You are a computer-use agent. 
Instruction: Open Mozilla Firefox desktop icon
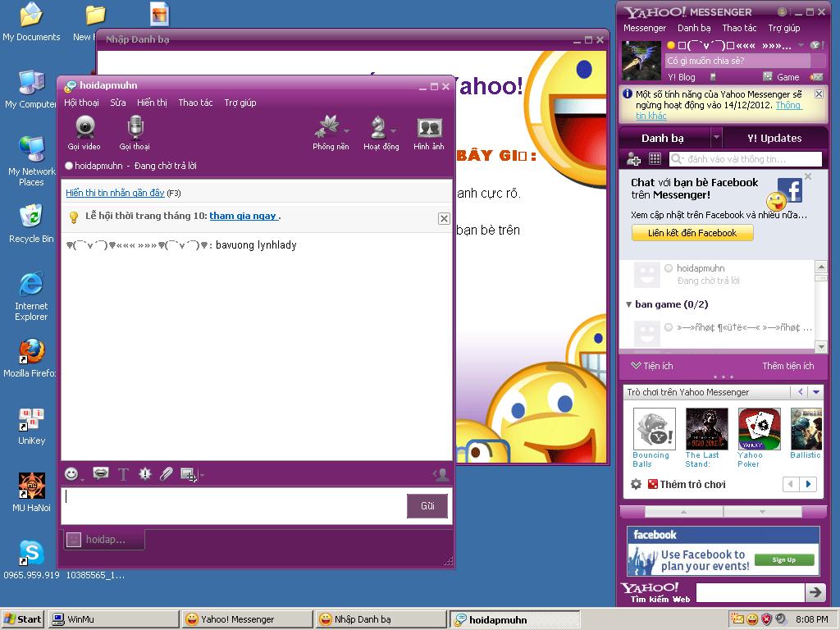[32, 351]
